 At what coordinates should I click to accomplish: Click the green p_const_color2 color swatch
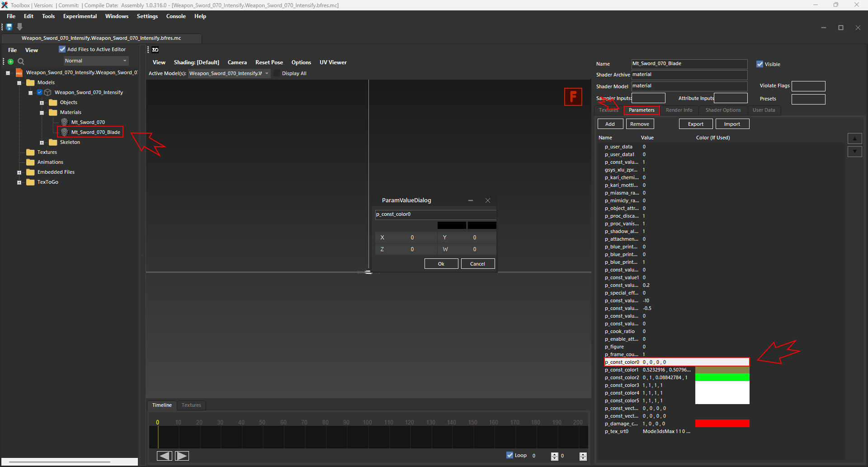click(722, 377)
